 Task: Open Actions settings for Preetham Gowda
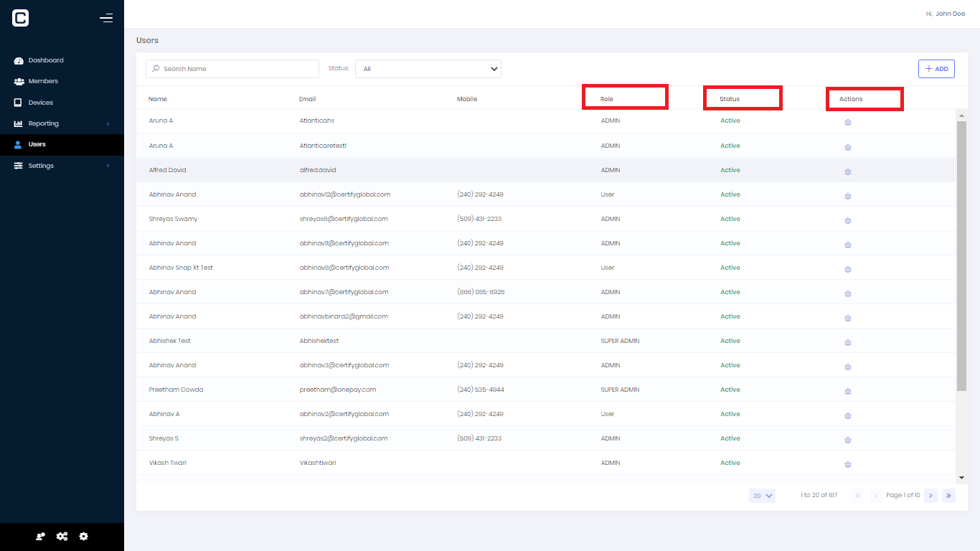click(848, 391)
